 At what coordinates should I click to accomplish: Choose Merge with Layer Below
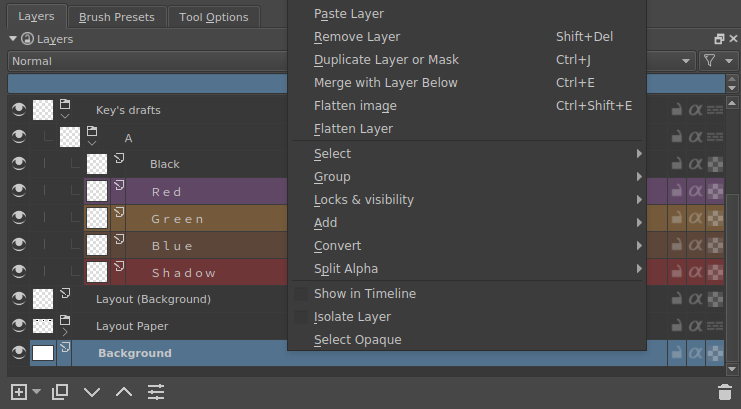[x=386, y=83]
